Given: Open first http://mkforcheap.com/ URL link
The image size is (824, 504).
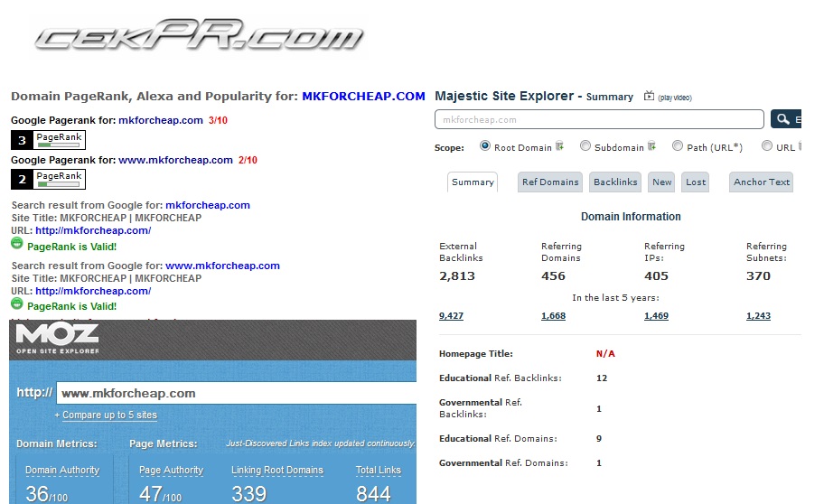Looking at the screenshot, I should point(93,230).
